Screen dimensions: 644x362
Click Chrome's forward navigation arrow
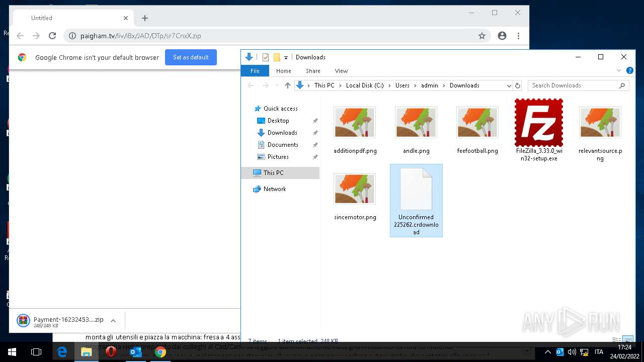pyautogui.click(x=36, y=36)
